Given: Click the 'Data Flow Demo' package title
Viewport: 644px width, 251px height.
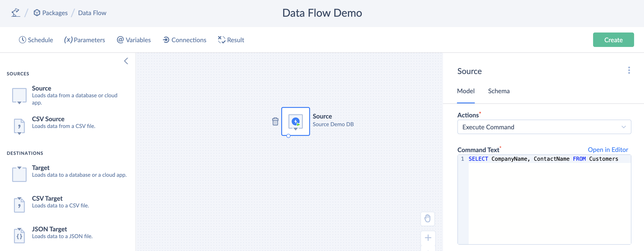Looking at the screenshot, I should pyautogui.click(x=322, y=13).
